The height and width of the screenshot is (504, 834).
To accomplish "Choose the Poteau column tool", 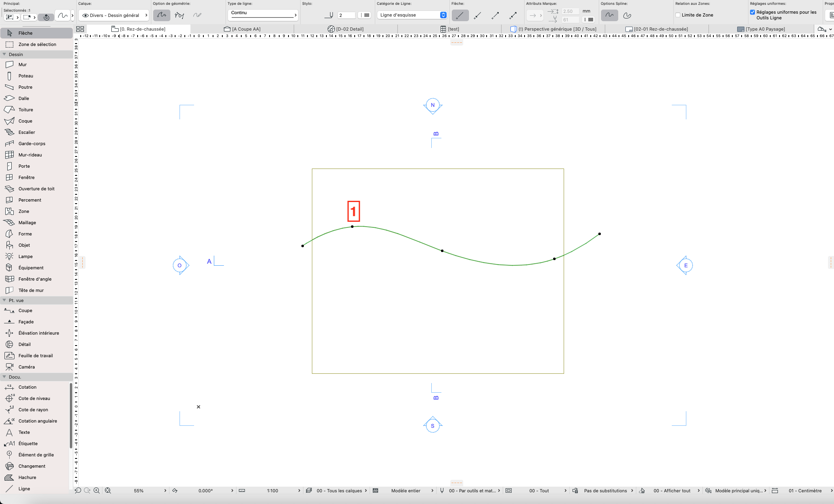I will click(x=36, y=76).
